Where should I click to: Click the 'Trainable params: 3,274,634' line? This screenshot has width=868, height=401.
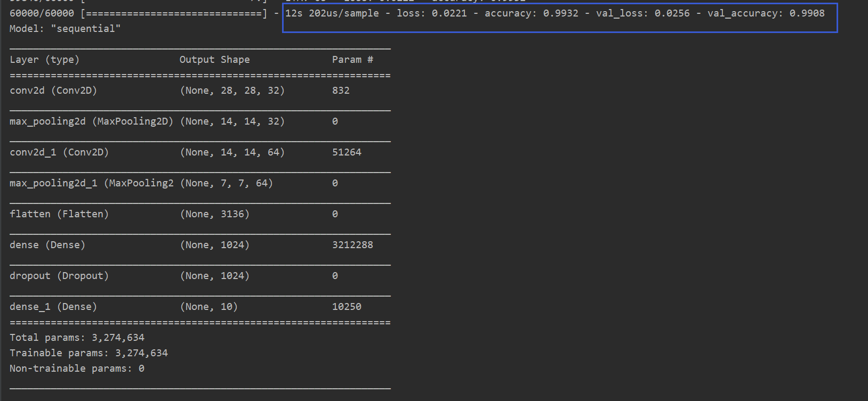click(x=89, y=353)
